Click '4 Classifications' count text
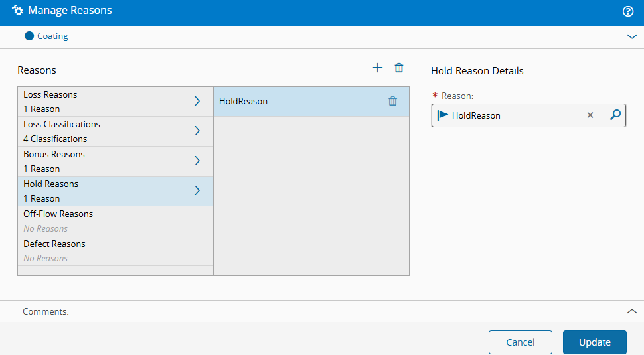The height and width of the screenshot is (355, 644). tap(55, 139)
